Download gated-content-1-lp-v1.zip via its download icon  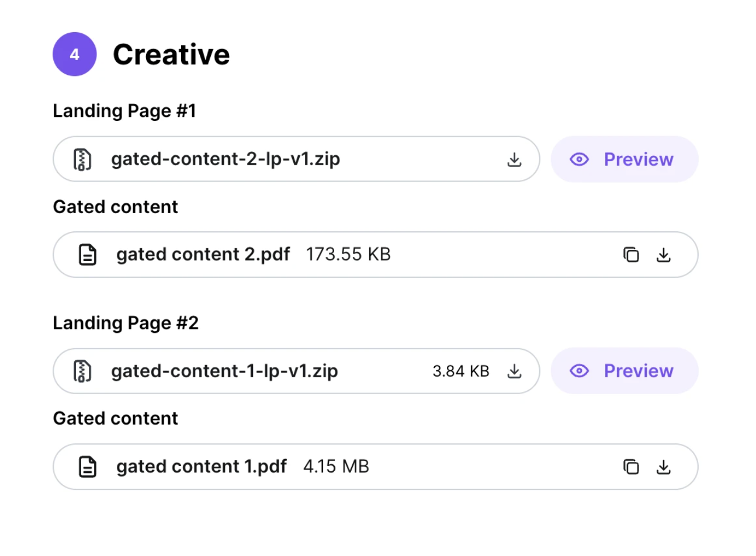click(514, 371)
